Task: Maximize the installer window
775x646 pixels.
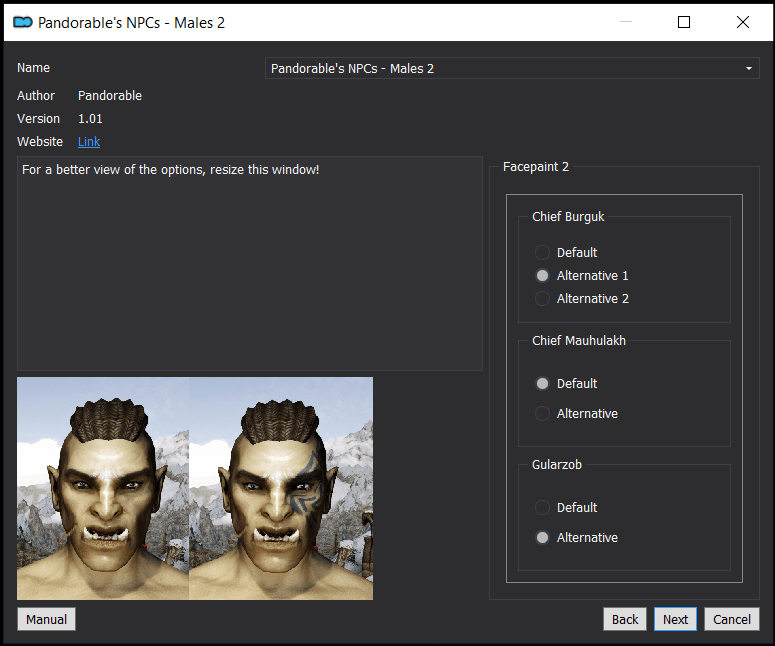Action: [x=684, y=22]
